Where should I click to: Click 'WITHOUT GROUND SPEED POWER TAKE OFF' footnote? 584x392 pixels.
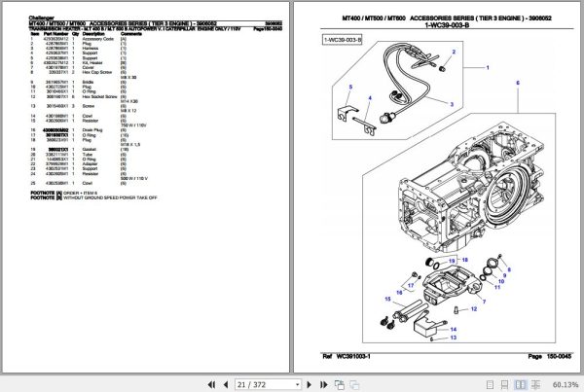coord(110,197)
